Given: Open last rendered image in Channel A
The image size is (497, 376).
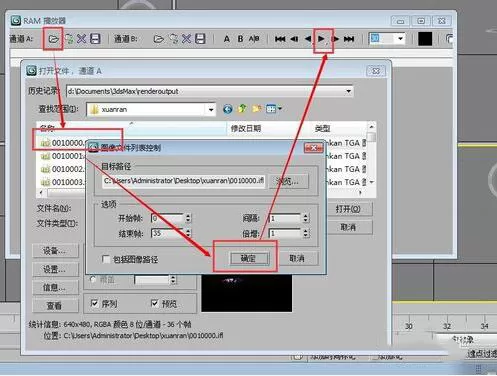Looking at the screenshot, I should tap(69, 39).
